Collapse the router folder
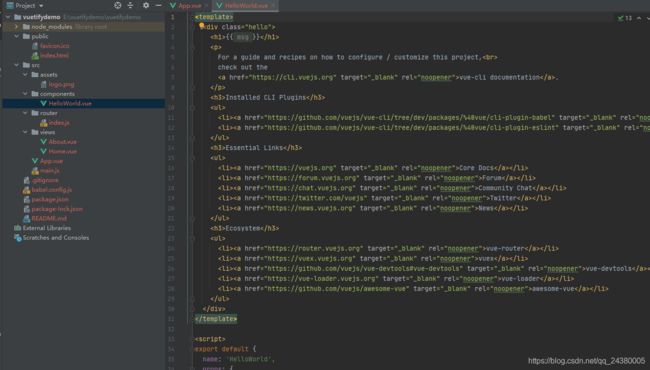 pos(25,113)
